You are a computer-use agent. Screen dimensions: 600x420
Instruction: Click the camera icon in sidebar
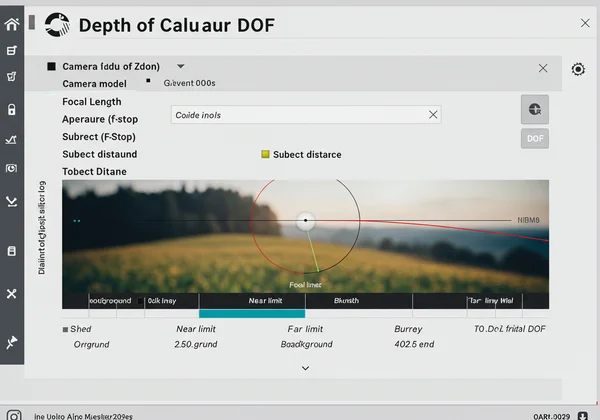tap(12, 169)
